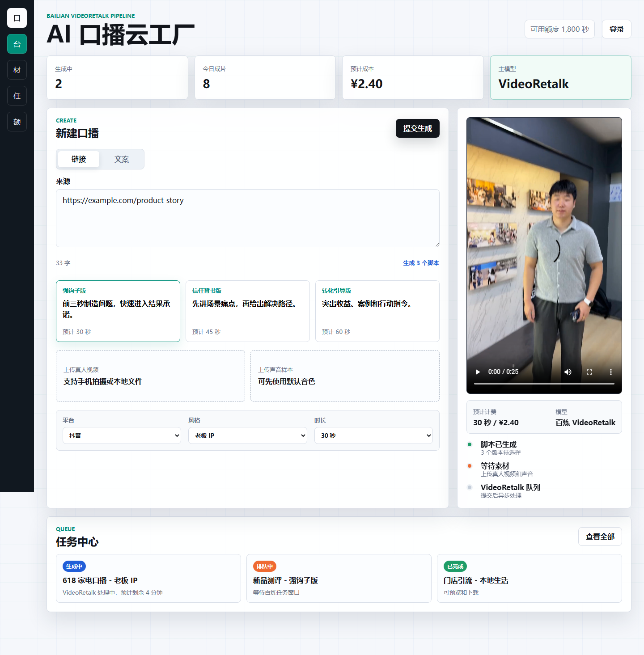
Task: Click the 生成中 stat card showing 2
Action: (117, 77)
